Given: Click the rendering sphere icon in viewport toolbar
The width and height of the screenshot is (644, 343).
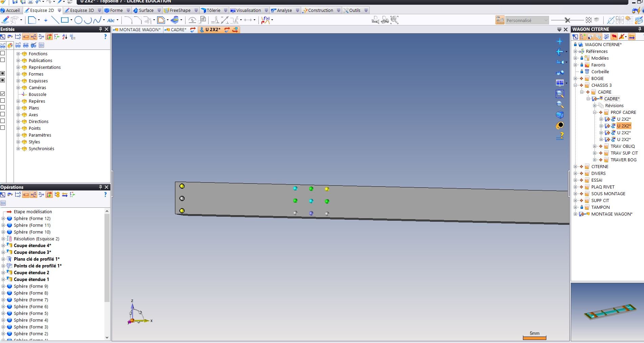Looking at the screenshot, I should [560, 125].
